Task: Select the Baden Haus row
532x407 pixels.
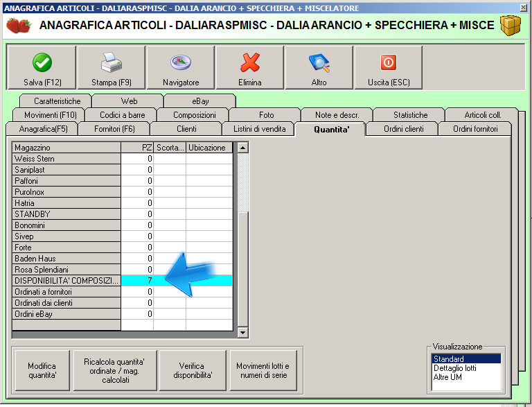Action: coord(123,259)
